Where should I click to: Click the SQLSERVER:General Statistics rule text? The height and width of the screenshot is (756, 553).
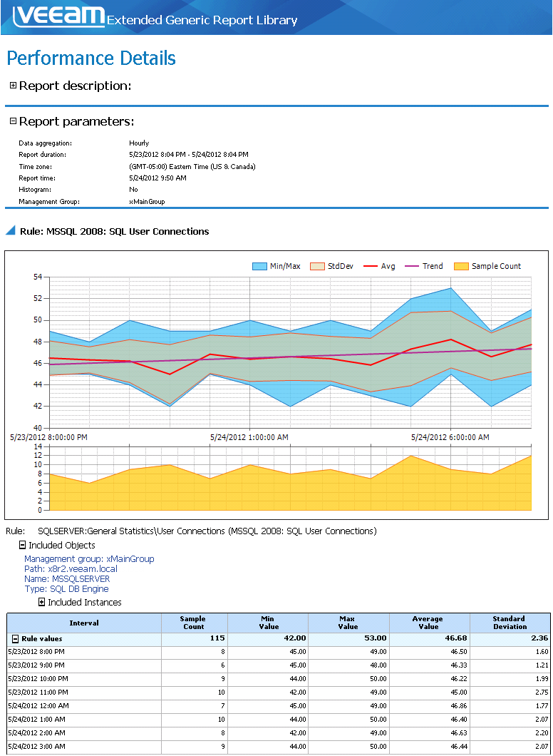pyautogui.click(x=207, y=531)
